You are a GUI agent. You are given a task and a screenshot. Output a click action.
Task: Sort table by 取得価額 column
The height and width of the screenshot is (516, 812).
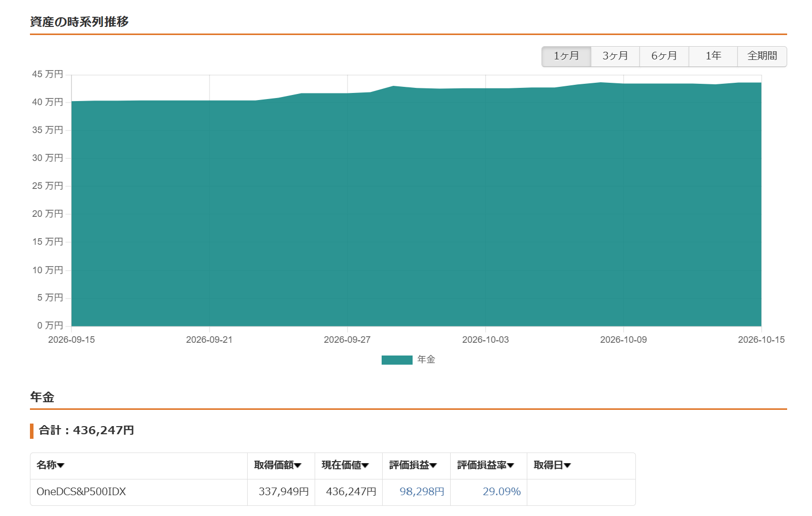coord(278,465)
